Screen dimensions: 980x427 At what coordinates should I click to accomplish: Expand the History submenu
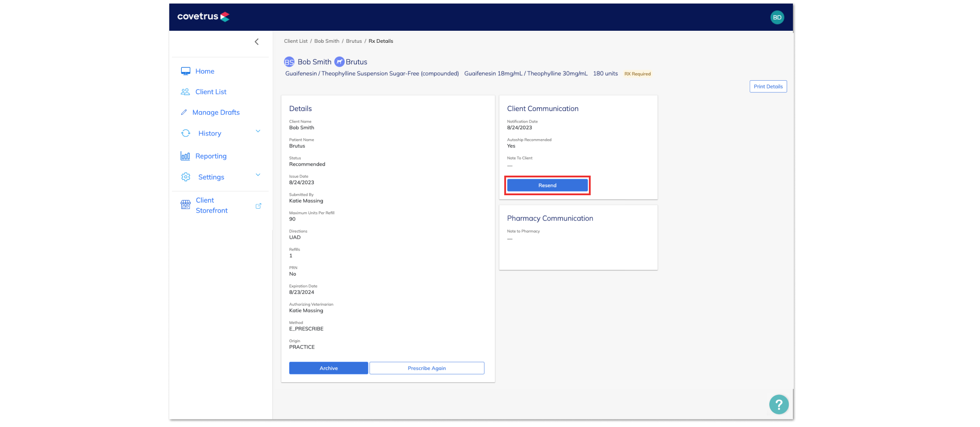[x=258, y=131]
